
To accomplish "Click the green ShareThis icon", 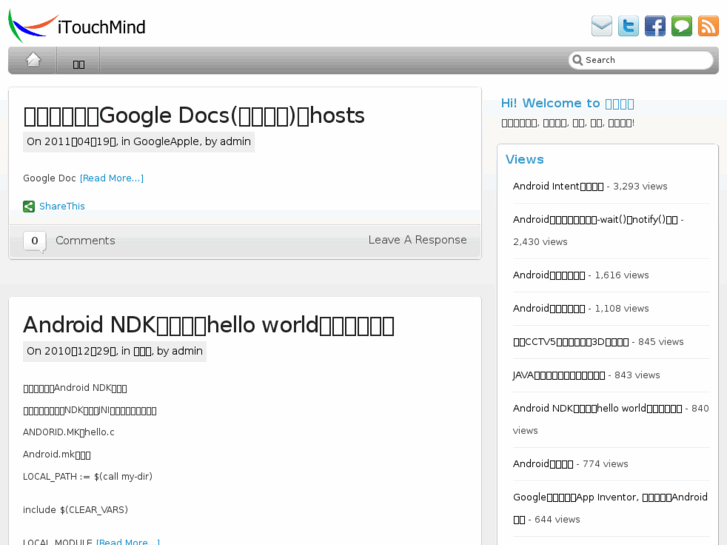I will pos(29,207).
